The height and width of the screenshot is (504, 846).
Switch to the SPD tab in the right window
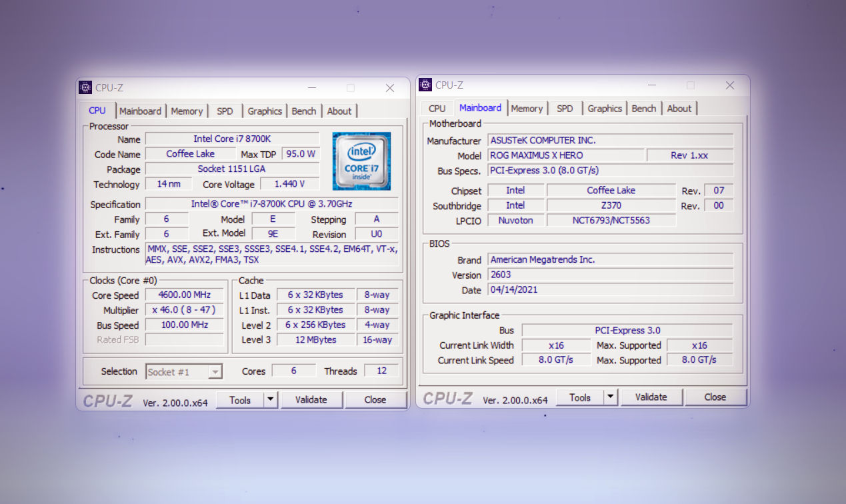(x=565, y=107)
